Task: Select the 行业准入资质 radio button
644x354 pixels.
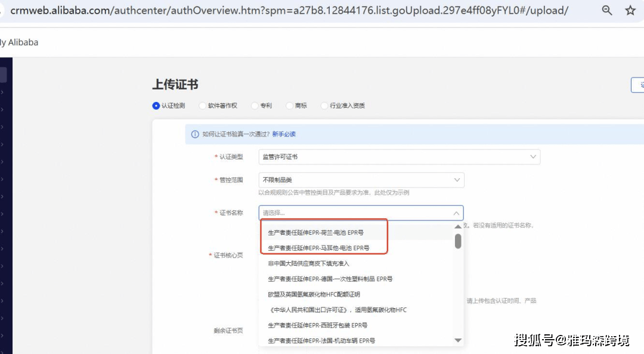Action: coord(324,105)
